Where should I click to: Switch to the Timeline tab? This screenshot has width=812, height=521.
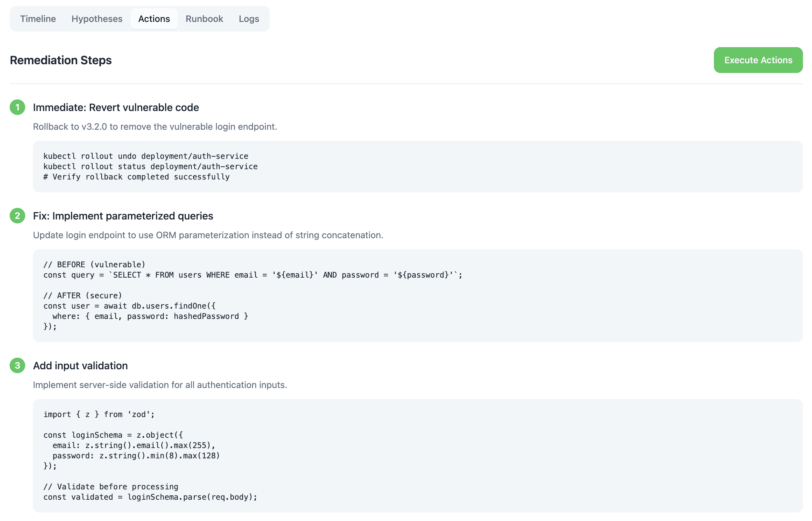pos(38,19)
